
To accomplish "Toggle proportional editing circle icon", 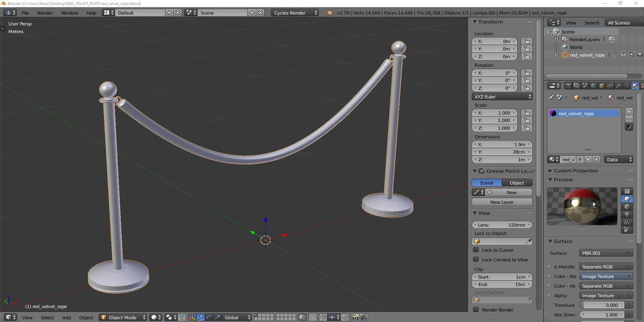I will coord(313,317).
